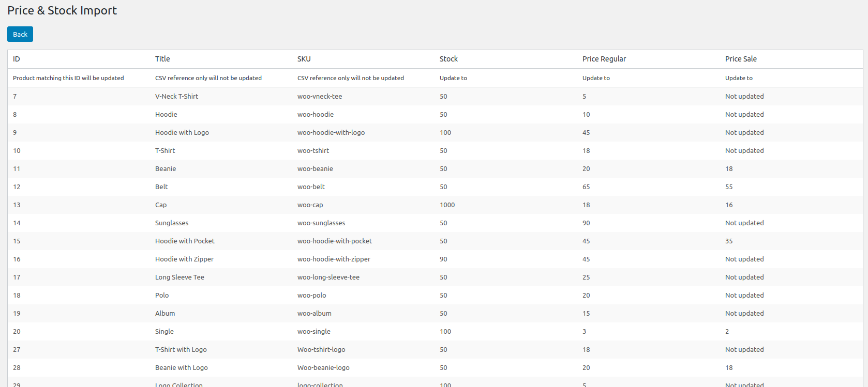This screenshot has height=387, width=868.
Task: Click the Beanie title cell
Action: pos(166,168)
